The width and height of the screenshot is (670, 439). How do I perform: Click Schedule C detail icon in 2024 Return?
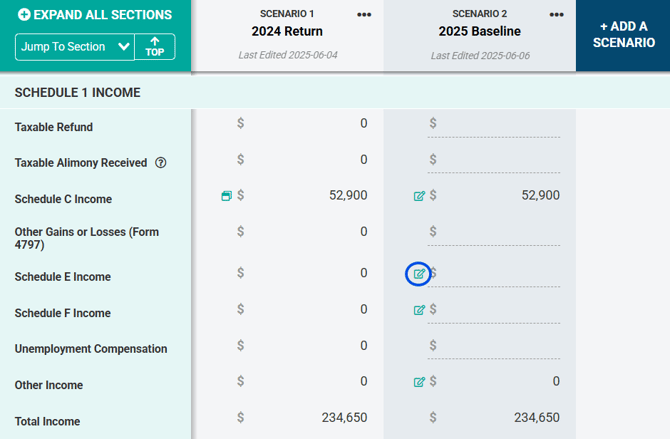point(227,196)
